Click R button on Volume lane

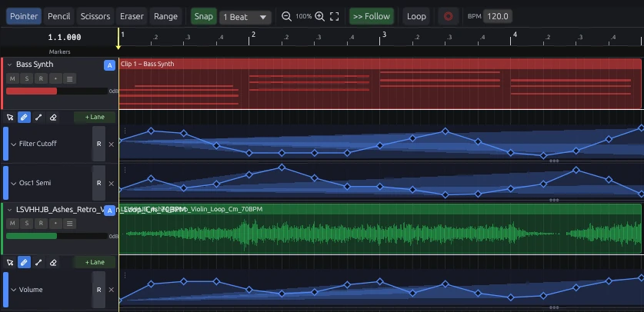[x=98, y=290]
